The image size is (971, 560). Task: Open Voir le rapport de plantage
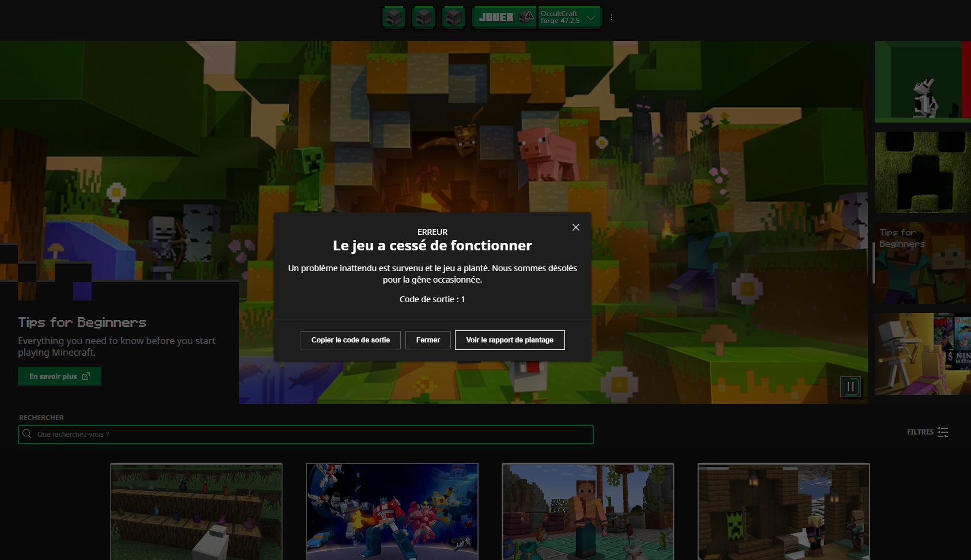click(x=510, y=340)
